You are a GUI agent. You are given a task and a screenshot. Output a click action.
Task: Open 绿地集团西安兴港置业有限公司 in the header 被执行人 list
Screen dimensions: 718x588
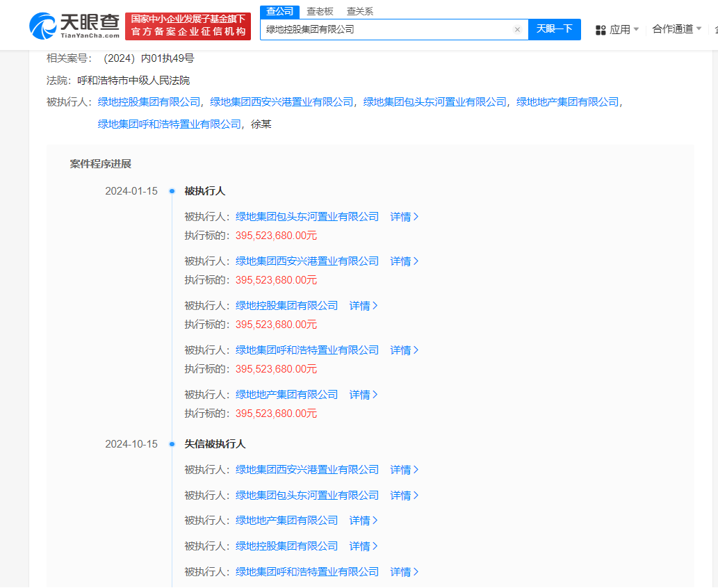click(282, 102)
